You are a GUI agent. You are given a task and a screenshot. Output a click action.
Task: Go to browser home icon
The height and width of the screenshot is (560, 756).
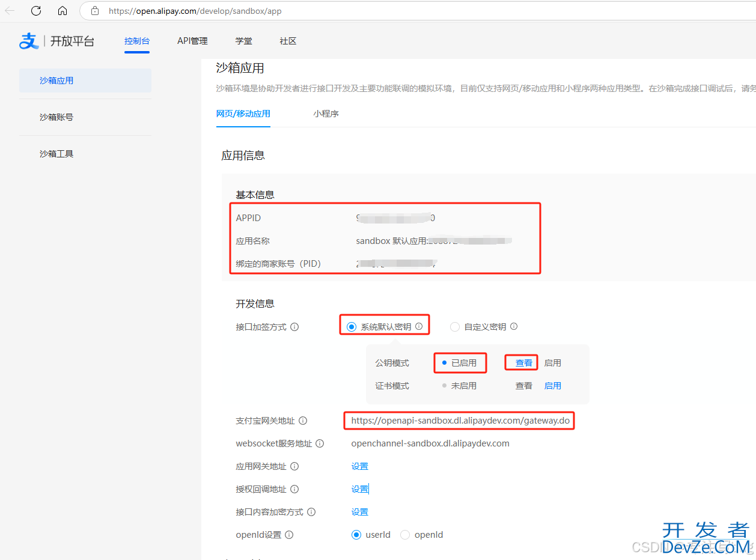[x=62, y=11]
